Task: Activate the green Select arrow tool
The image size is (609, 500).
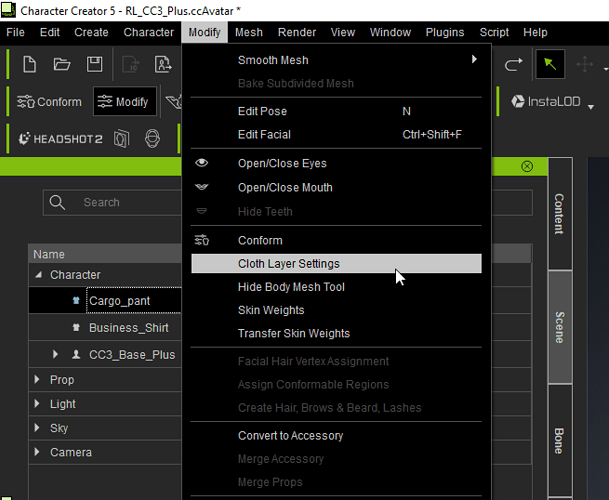Action: pos(550,64)
